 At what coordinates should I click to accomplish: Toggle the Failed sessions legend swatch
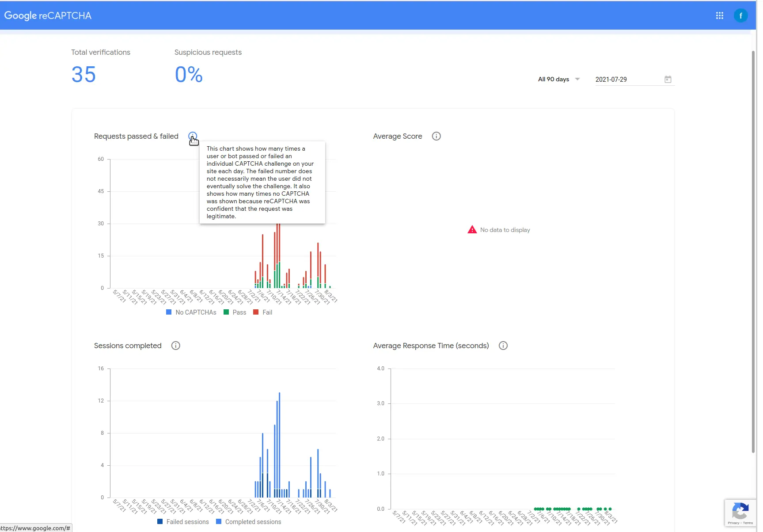pos(160,521)
